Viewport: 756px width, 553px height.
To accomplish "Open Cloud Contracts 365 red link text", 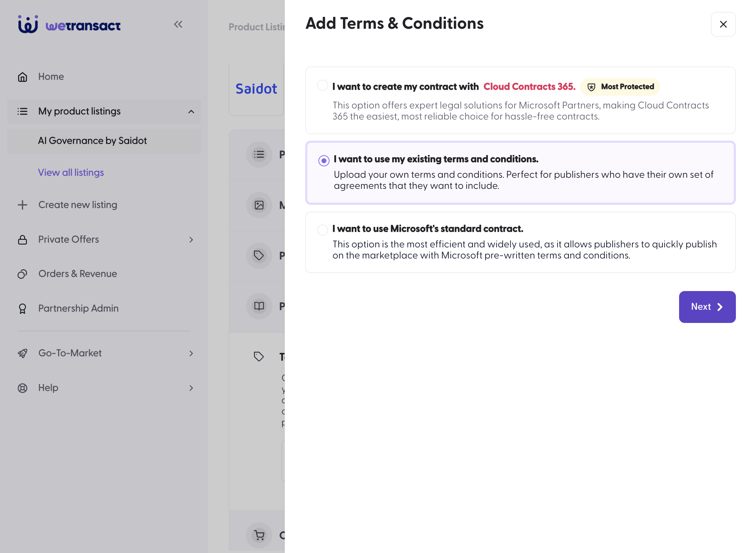I will (x=529, y=87).
